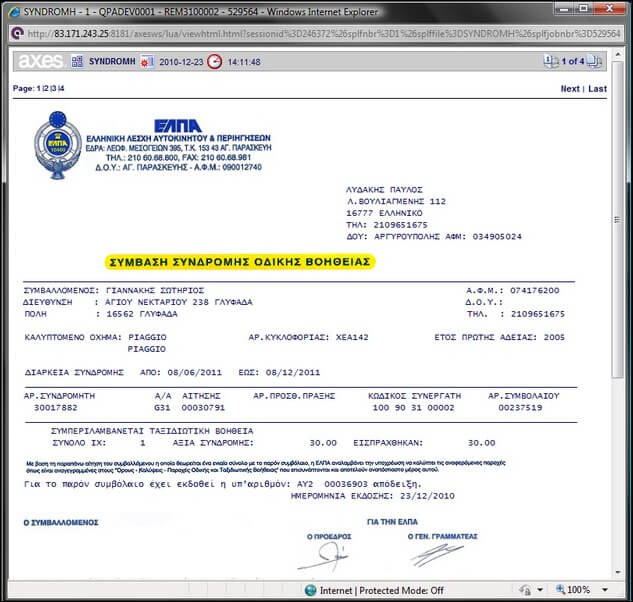This screenshot has height=602, width=633.
Task: Click the name ΛΥΔΑΚΗΣ ΠΑΥΛΟΣ
Action: 384,190
